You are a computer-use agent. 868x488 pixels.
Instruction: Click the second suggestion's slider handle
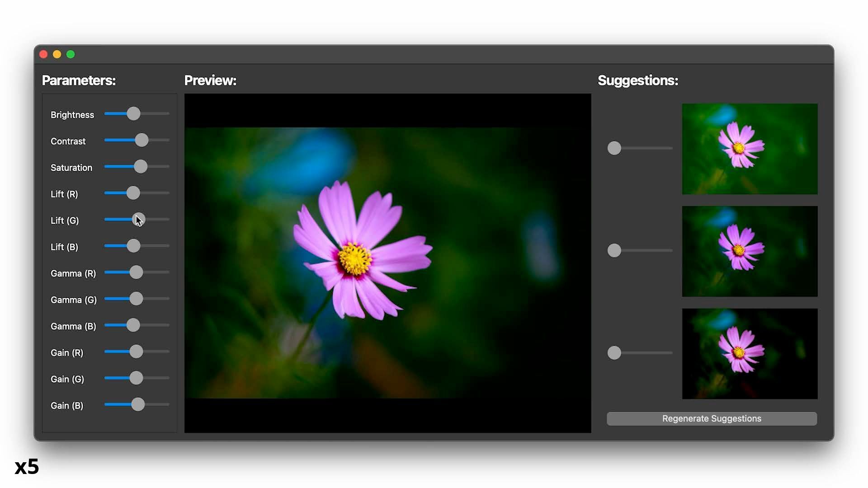coord(614,250)
